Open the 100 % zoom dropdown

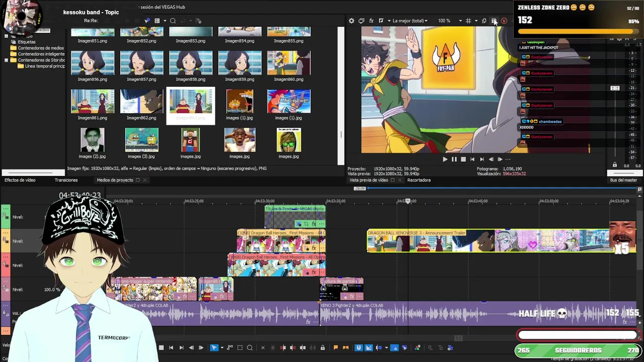click(x=450, y=21)
